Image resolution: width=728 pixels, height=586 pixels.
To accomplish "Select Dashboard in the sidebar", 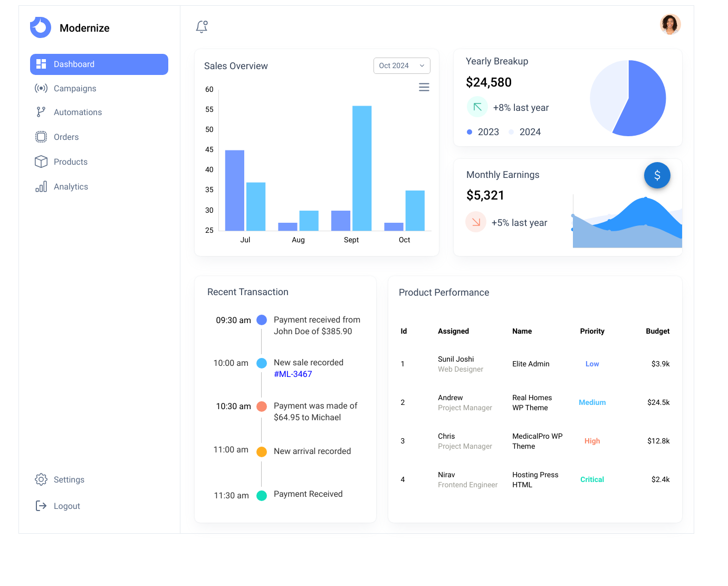I will [x=99, y=64].
